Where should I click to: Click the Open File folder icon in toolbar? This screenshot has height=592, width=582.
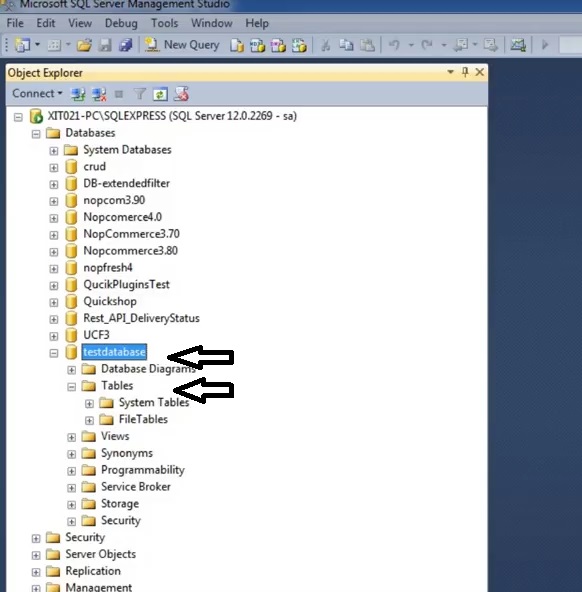pos(84,45)
